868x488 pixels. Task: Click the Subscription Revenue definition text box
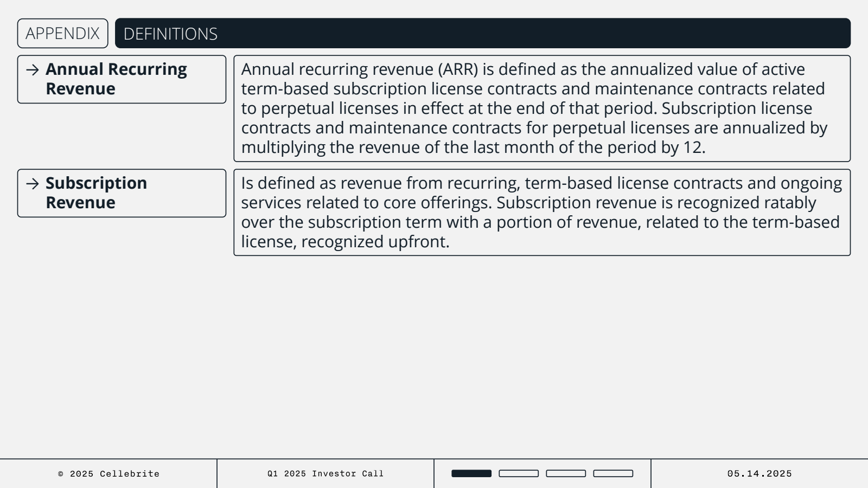pyautogui.click(x=542, y=213)
